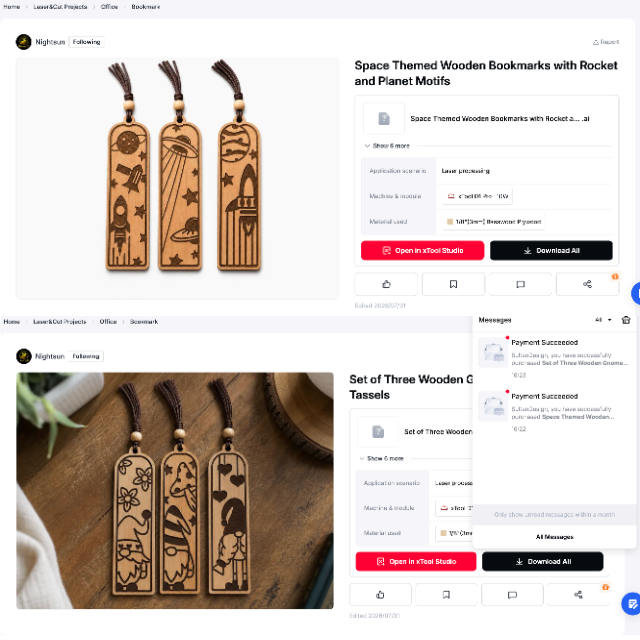Viewport: 640px width, 640px height.
Task: Expand Show 6 more files on gnome project
Action: pyautogui.click(x=381, y=458)
